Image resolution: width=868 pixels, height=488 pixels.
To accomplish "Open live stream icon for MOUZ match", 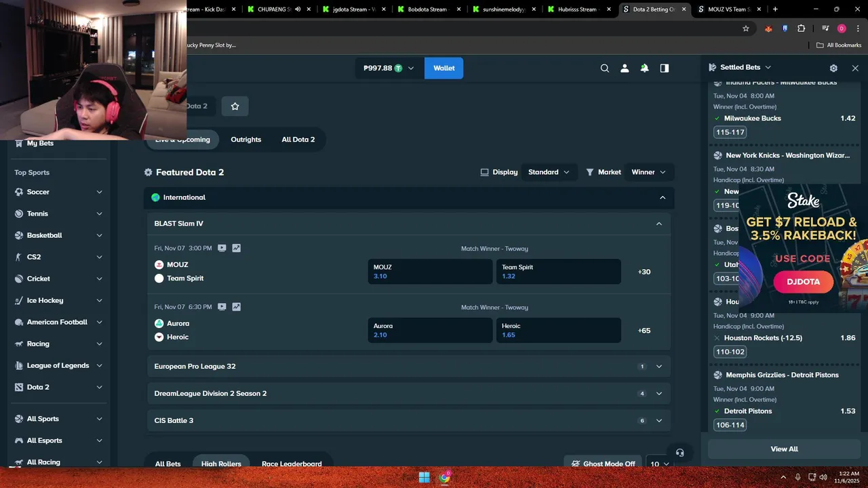I will coord(222,248).
